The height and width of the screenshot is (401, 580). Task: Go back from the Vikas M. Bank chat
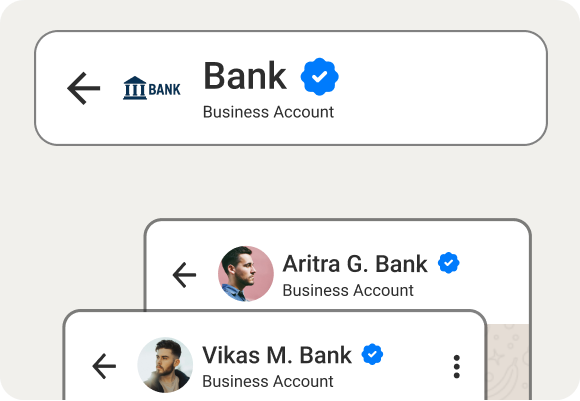[104, 366]
